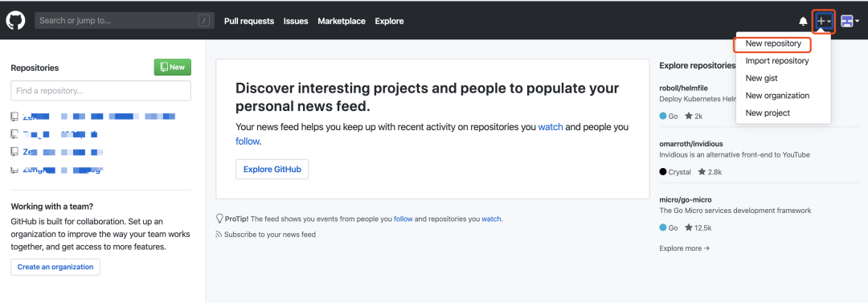Select New project menu item
The height and width of the screenshot is (303, 868).
[x=768, y=113]
